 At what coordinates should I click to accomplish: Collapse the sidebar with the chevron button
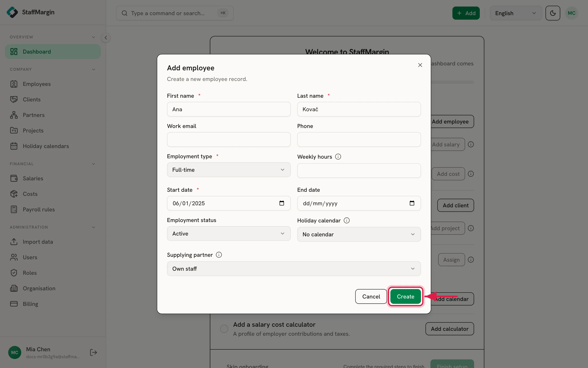[106, 38]
